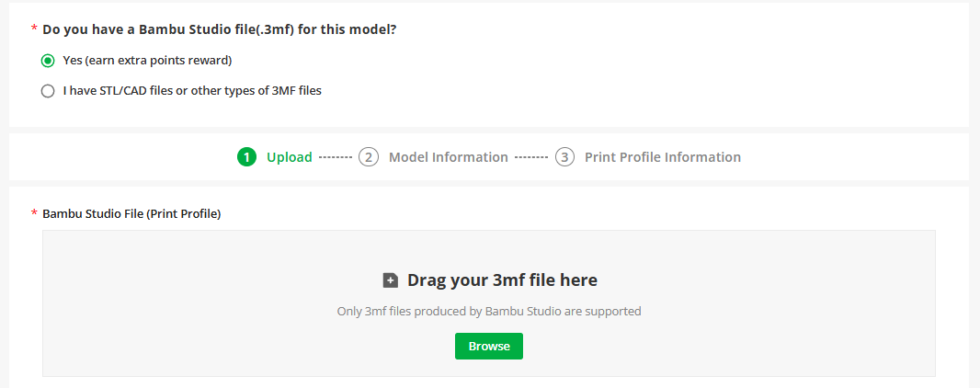Select the "Yes (earn extra points reward)" radio button
980x388 pixels.
48,61
